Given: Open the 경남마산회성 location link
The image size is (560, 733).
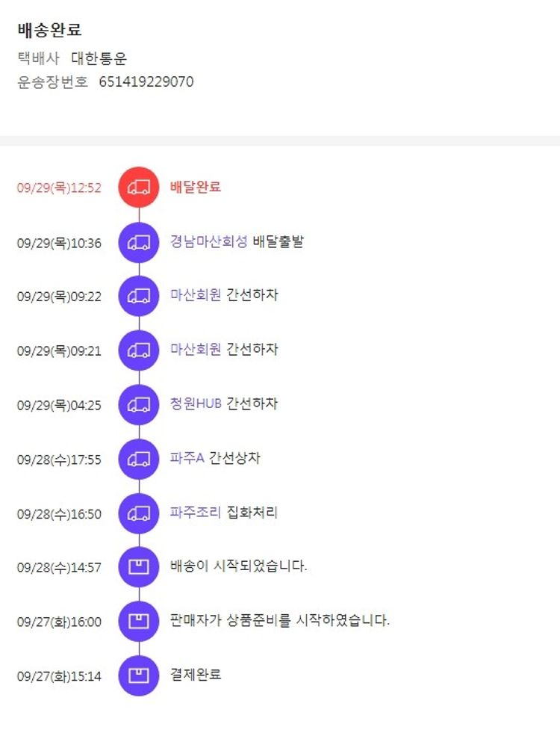Looking at the screenshot, I should pos(208,241).
